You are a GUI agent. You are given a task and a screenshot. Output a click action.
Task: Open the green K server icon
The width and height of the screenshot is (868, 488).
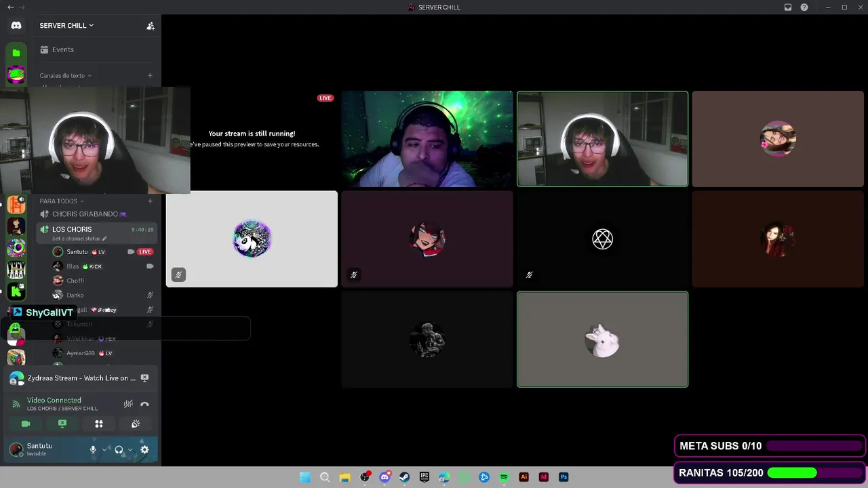16,291
